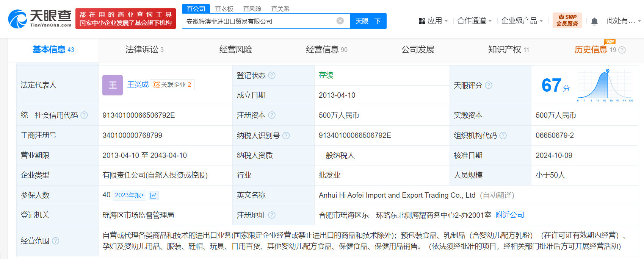
Task: Click establishment date 2013-04-10
Action: (x=337, y=95)
